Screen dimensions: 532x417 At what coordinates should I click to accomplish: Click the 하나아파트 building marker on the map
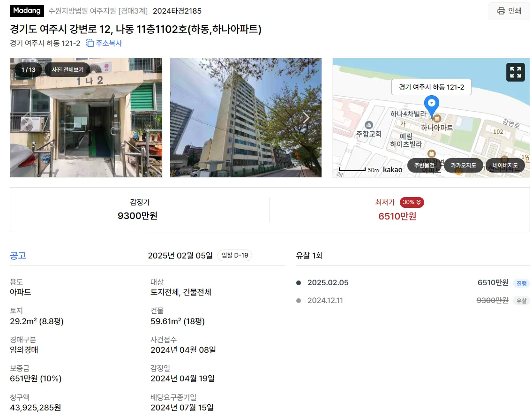click(437, 119)
